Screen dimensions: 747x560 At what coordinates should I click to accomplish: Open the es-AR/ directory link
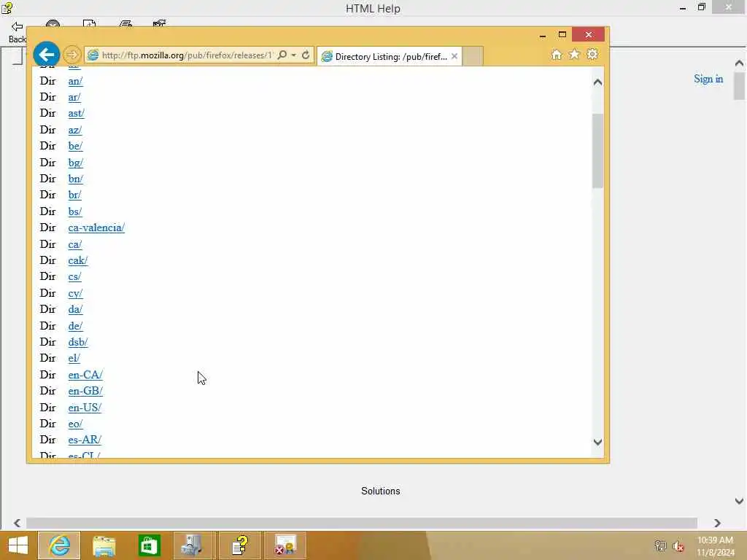click(x=85, y=440)
